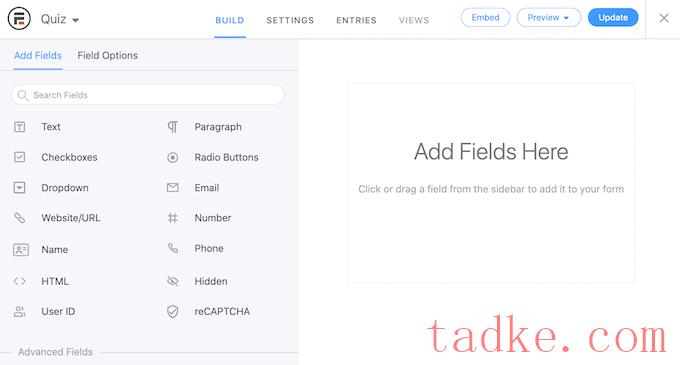Add the Phone field icon
The height and width of the screenshot is (365, 680).
tap(173, 248)
